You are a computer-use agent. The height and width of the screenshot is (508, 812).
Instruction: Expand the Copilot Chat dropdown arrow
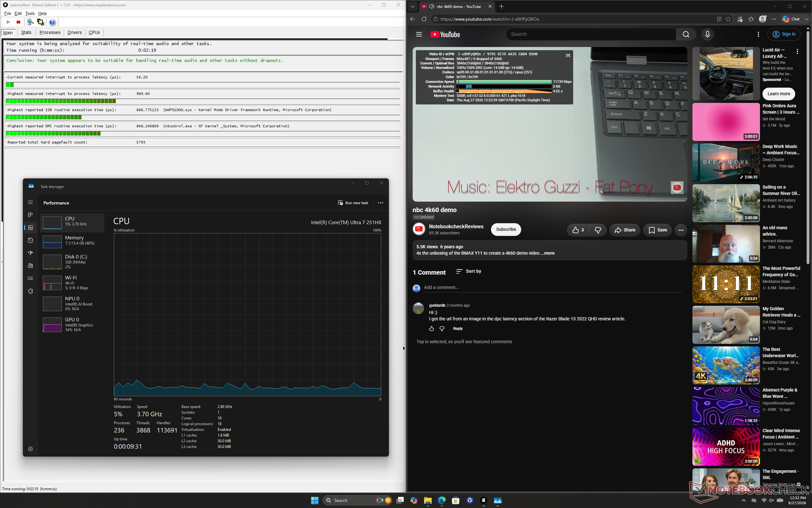click(x=807, y=19)
